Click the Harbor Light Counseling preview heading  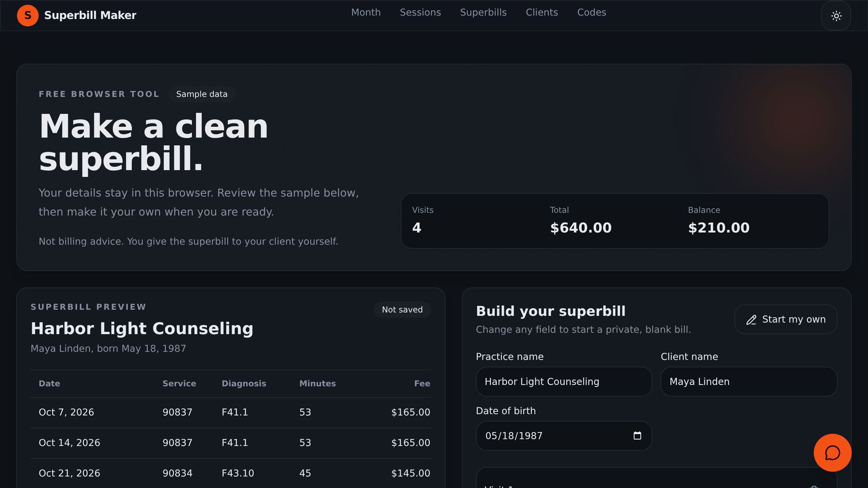coord(142,328)
